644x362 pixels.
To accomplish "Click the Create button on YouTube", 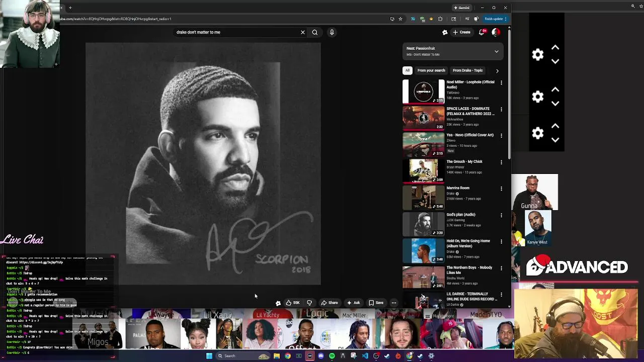I will coord(461,32).
